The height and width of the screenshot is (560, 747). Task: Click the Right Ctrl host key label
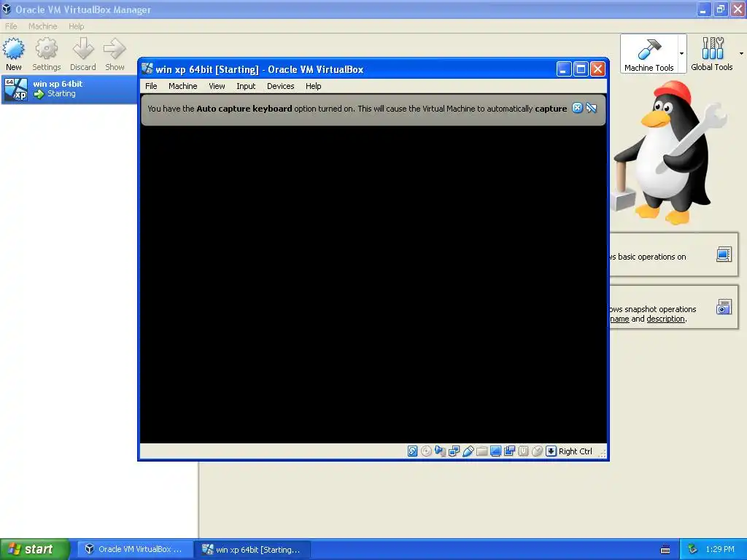(575, 451)
